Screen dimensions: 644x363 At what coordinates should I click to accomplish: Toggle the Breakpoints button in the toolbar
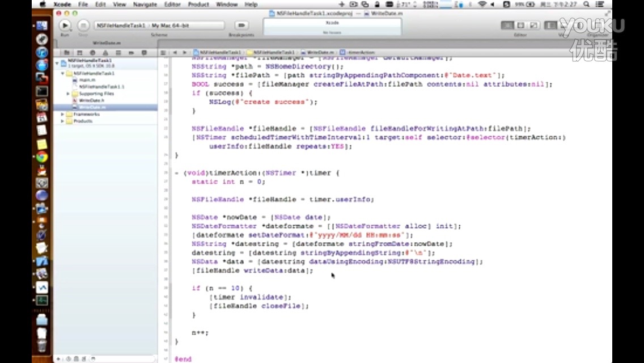pyautogui.click(x=242, y=26)
